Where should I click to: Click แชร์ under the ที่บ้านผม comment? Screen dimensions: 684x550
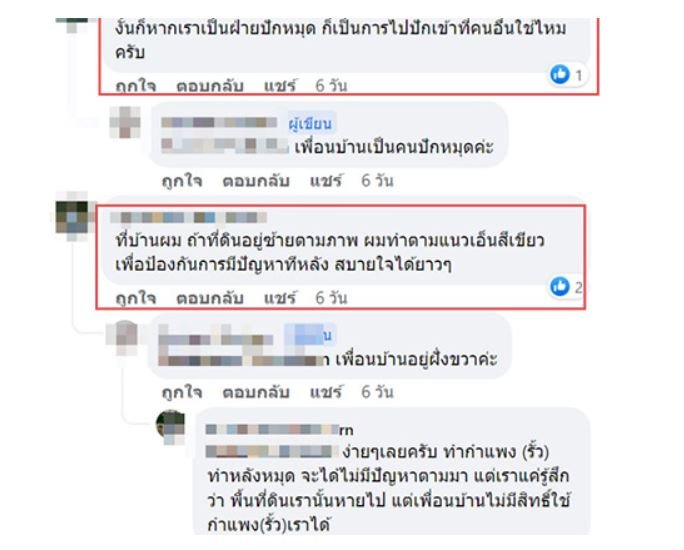click(x=280, y=298)
